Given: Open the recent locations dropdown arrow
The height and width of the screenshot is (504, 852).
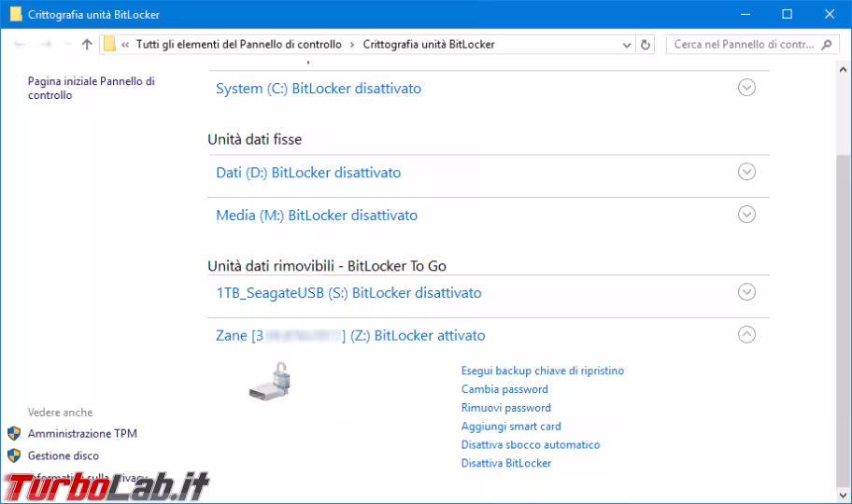Looking at the screenshot, I should pos(67,45).
